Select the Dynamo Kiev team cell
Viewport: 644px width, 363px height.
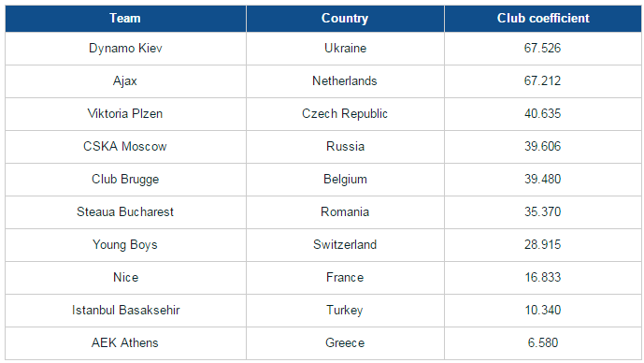pyautogui.click(x=125, y=49)
